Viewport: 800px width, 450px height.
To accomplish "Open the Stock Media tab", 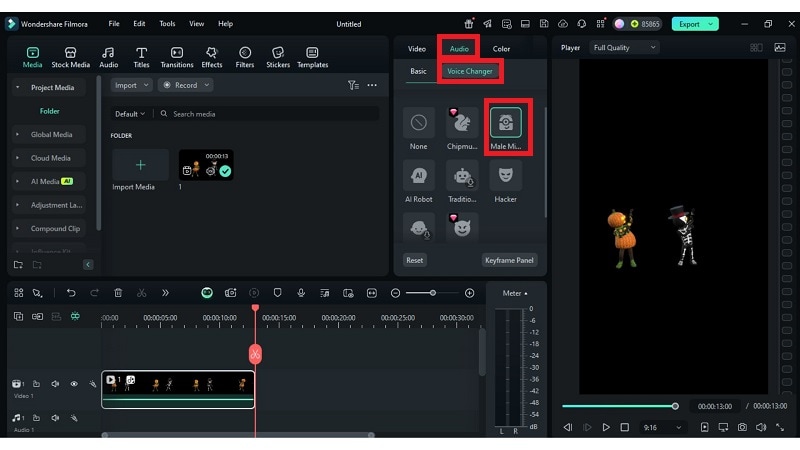I will click(70, 57).
